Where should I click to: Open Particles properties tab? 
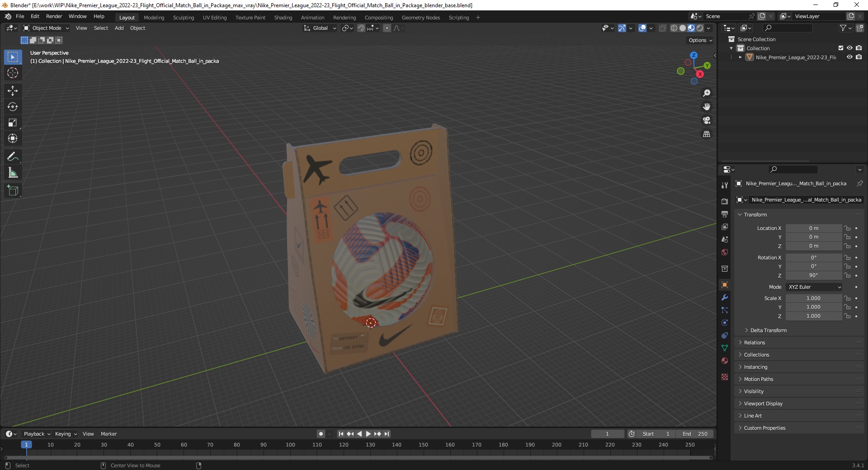[725, 310]
